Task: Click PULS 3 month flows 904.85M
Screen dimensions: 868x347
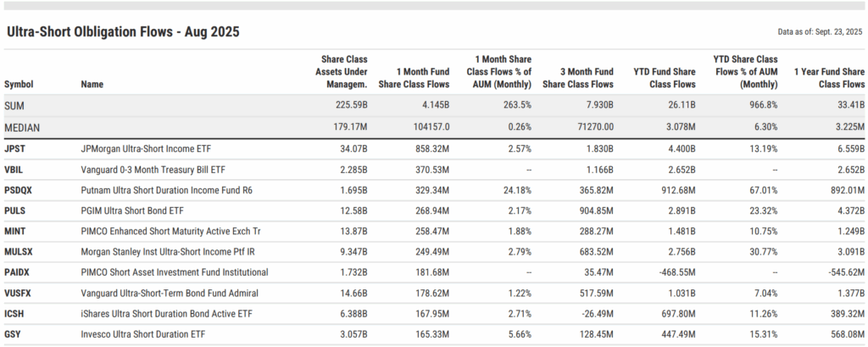Action: coord(597,210)
